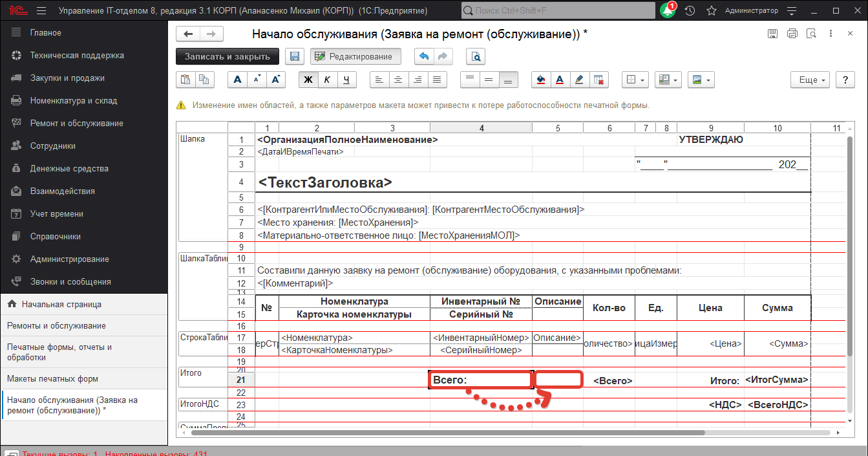The height and width of the screenshot is (456, 868).
Task: Toggle bold Ж formatting
Action: click(x=308, y=80)
